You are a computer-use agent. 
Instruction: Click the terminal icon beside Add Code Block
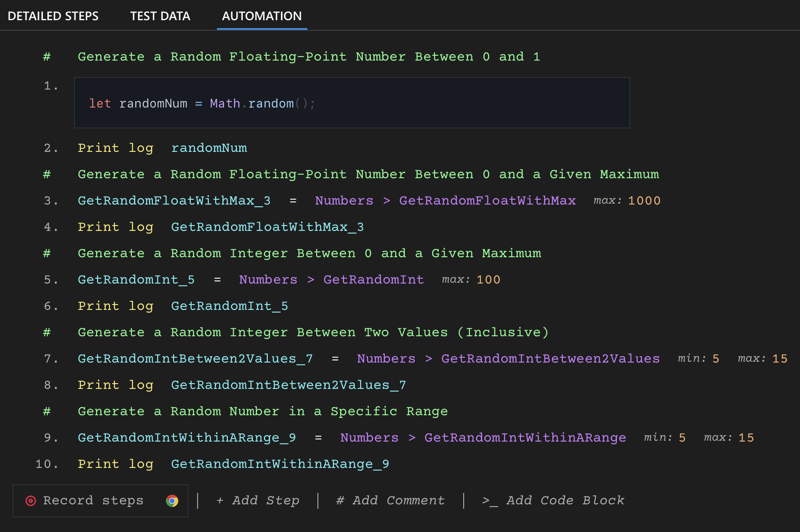coord(489,500)
